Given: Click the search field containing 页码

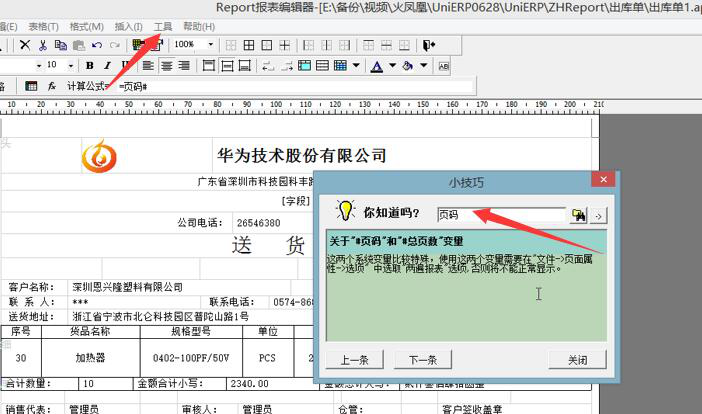Looking at the screenshot, I should 501,215.
